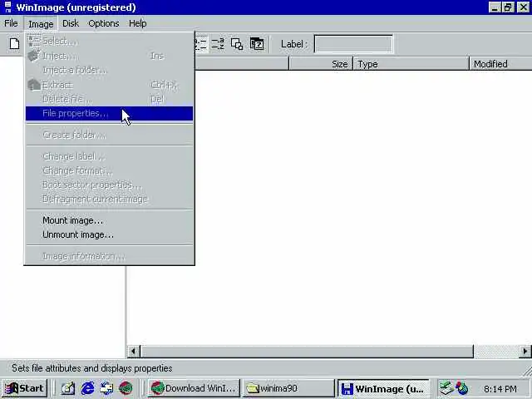Sort by the Modified column header
The width and height of the screenshot is (532, 399).
500,64
